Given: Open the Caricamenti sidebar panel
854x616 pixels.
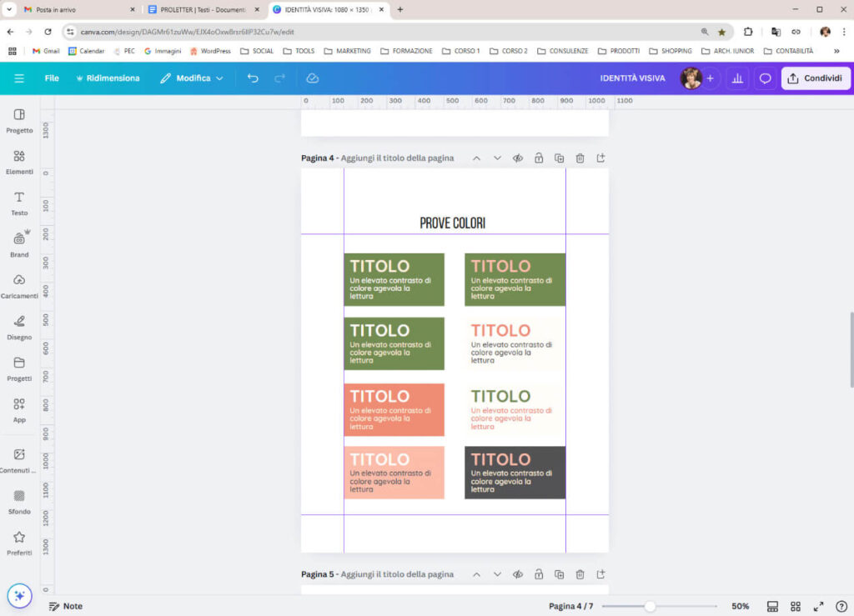Looking at the screenshot, I should click(x=20, y=286).
